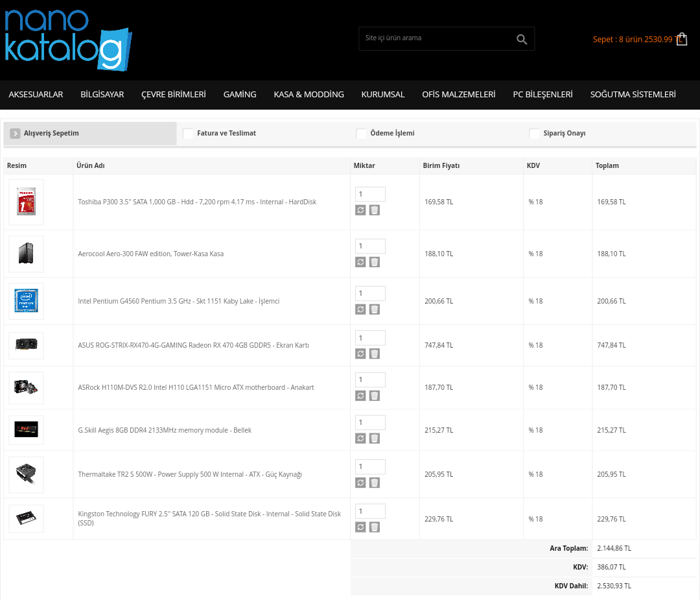700x600 pixels.
Task: Click quantity field for Toshiba P300
Action: point(370,195)
